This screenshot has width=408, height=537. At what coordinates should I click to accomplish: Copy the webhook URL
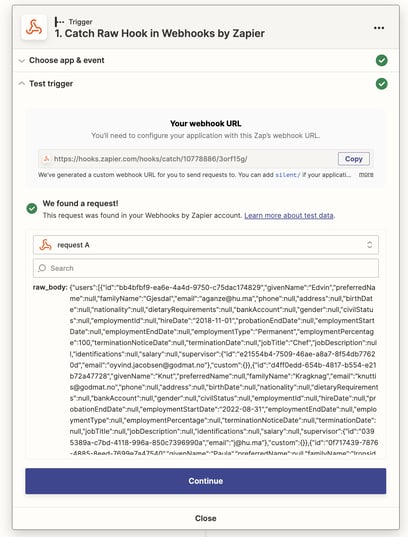[354, 159]
